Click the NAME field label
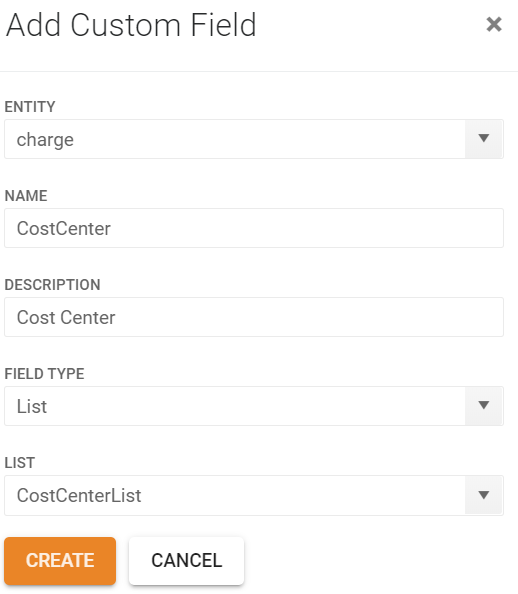This screenshot has height=594, width=518. point(26,196)
